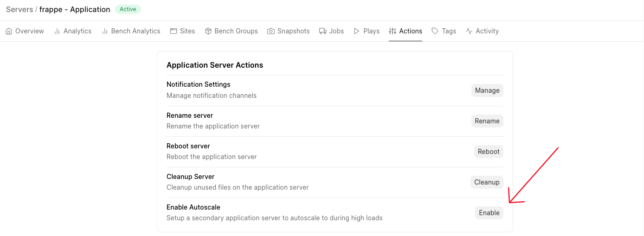Image resolution: width=644 pixels, height=236 pixels.
Task: Hit the Reboot button
Action: click(x=489, y=152)
